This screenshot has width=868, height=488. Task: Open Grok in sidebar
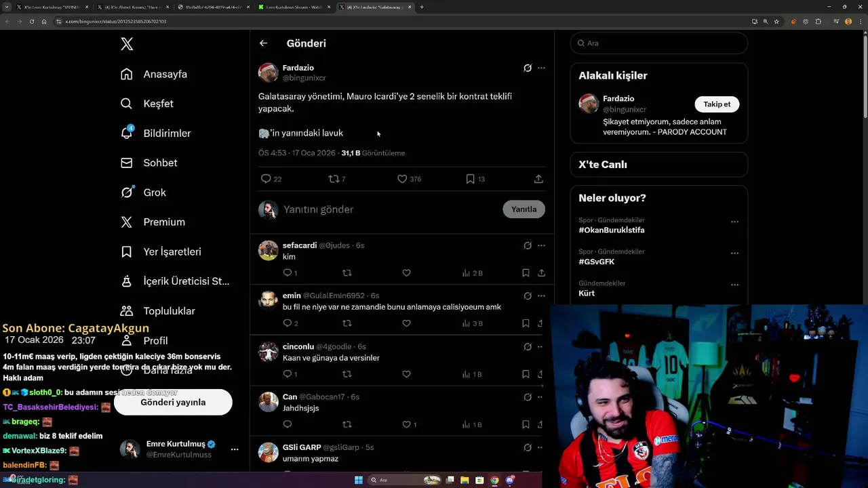click(x=144, y=192)
